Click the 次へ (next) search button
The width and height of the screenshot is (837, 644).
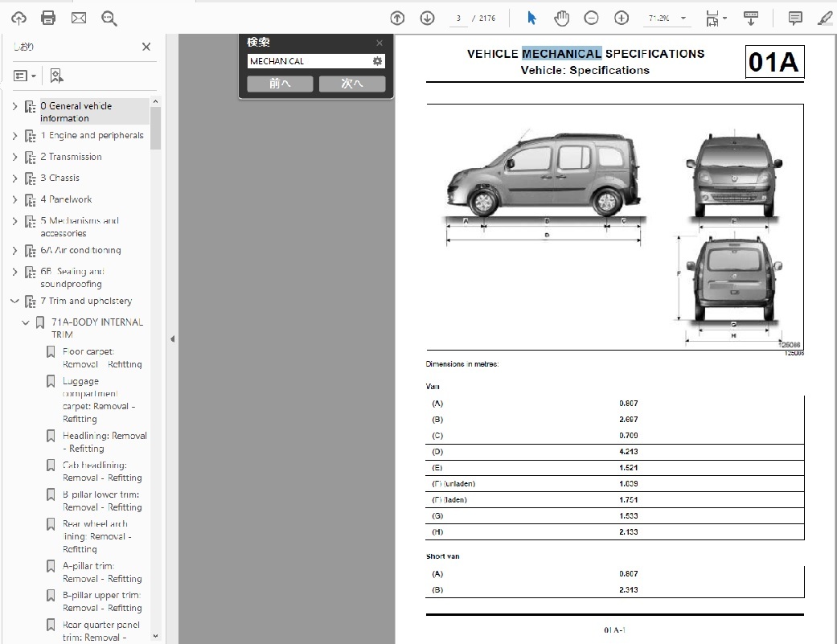click(x=352, y=84)
